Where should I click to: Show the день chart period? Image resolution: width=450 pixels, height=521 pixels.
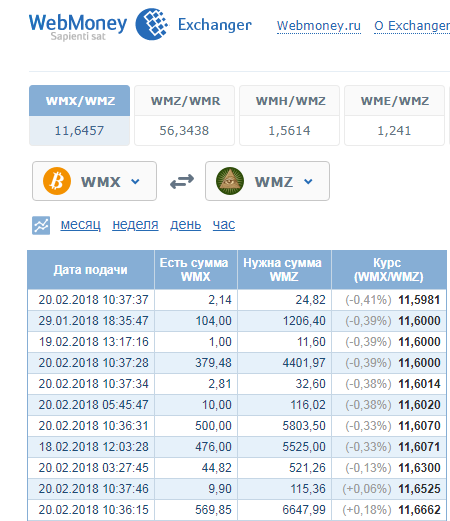(x=185, y=225)
